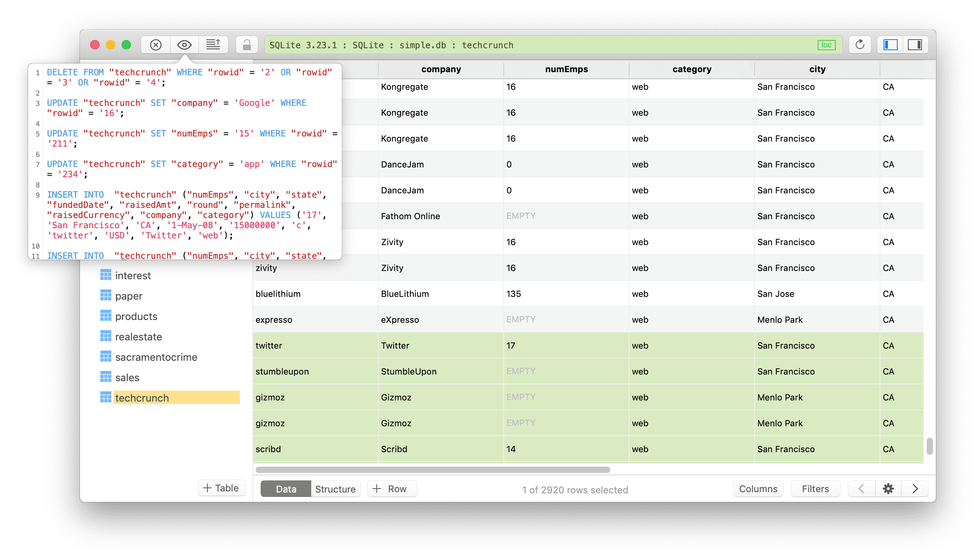Click the eye preview changes icon
This screenshot has height=560, width=980.
click(x=184, y=45)
